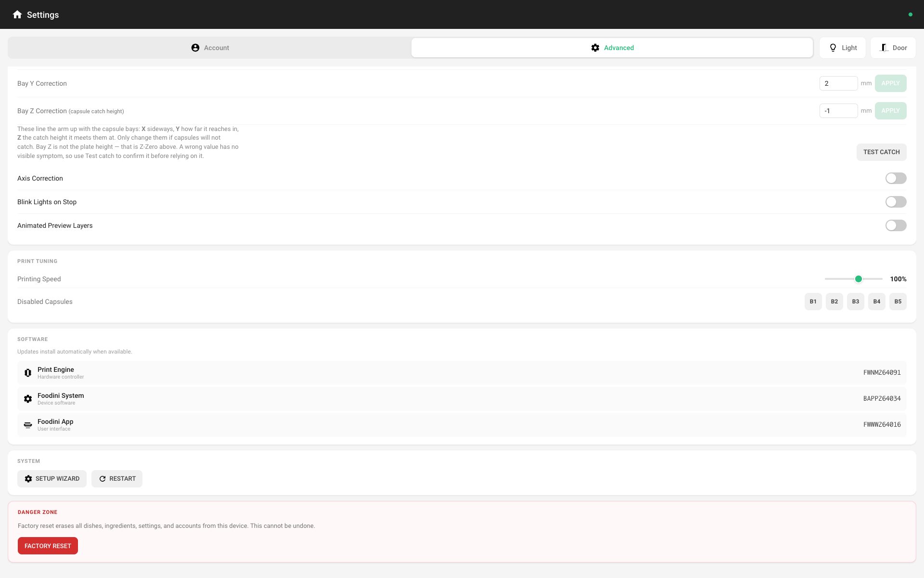The width and height of the screenshot is (924, 578).
Task: Click the Danger Zone heading
Action: click(38, 512)
